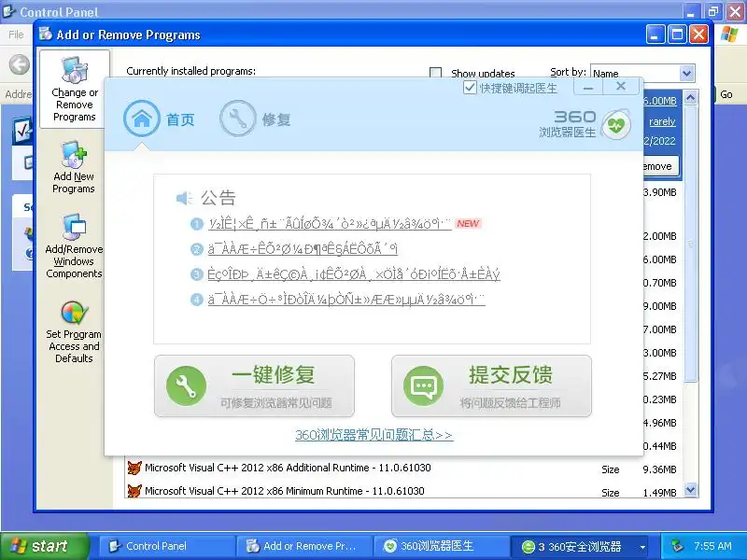This screenshot has width=747, height=560.
Task: Click the 360 browser doctor heart logo
Action: [616, 125]
